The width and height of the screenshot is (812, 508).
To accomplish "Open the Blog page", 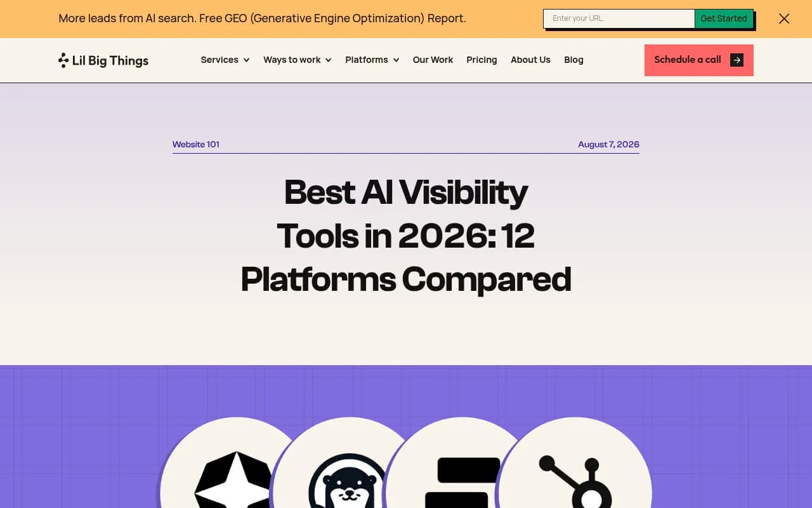I will (x=573, y=60).
